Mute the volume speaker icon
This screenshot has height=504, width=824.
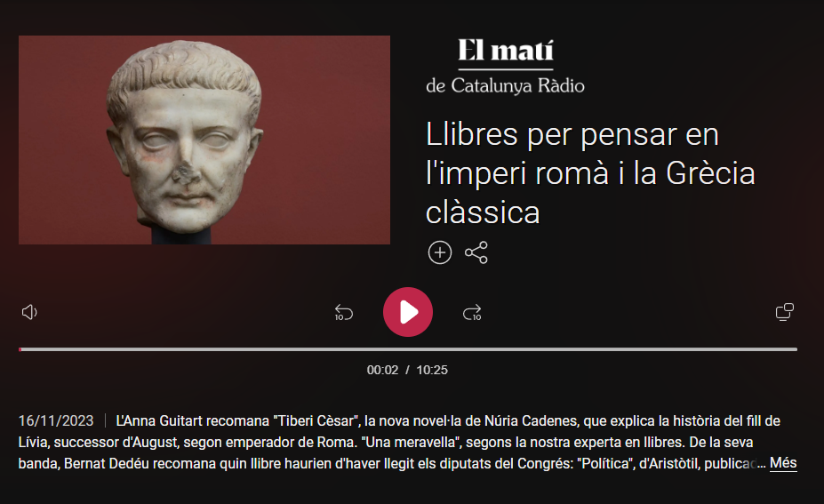pyautogui.click(x=29, y=312)
